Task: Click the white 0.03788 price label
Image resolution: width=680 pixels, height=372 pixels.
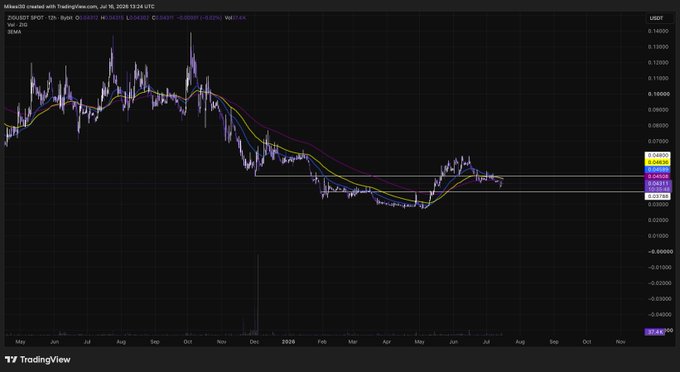Action: 657,196
